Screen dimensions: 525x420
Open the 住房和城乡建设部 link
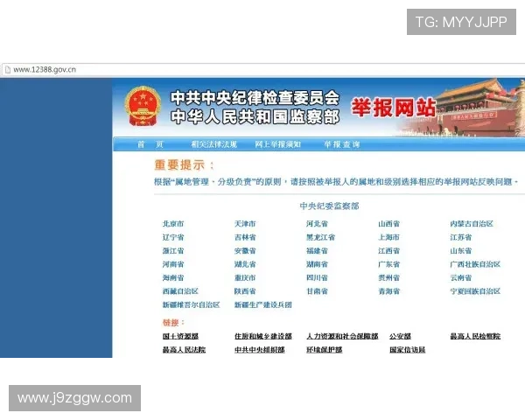click(263, 336)
